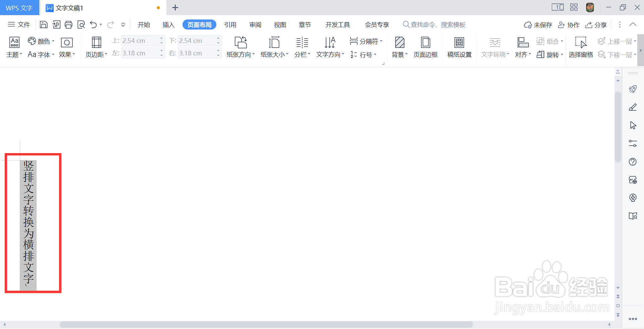Click the grid apps icon in title bar
Image resolution: width=644 pixels, height=329 pixels.
574,7
